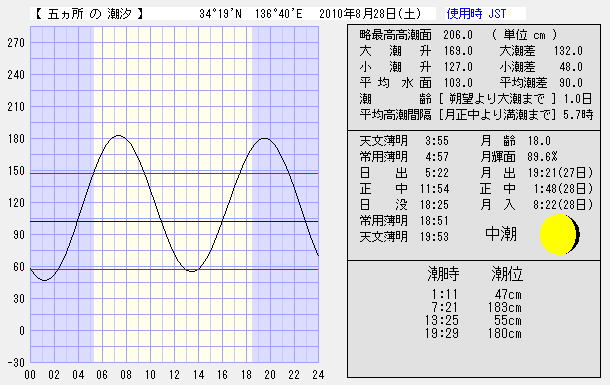
Task: Click the tide time 7:21
Action: click(445, 307)
